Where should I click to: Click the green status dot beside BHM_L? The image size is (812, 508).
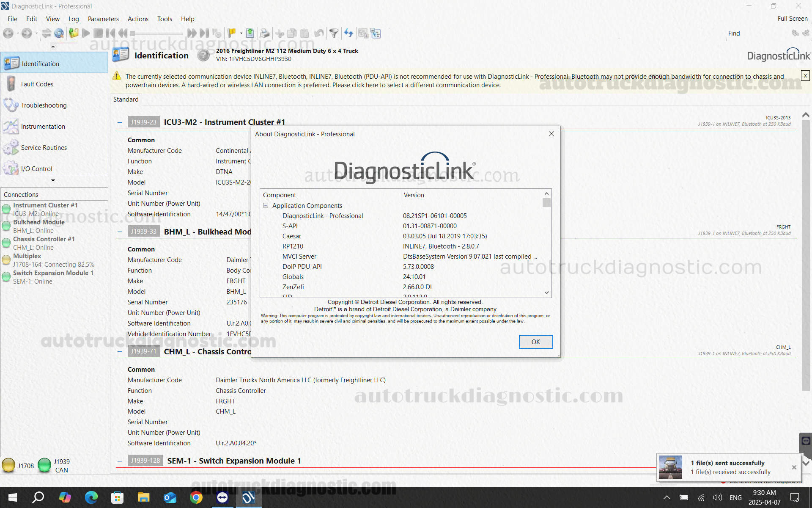(x=6, y=226)
